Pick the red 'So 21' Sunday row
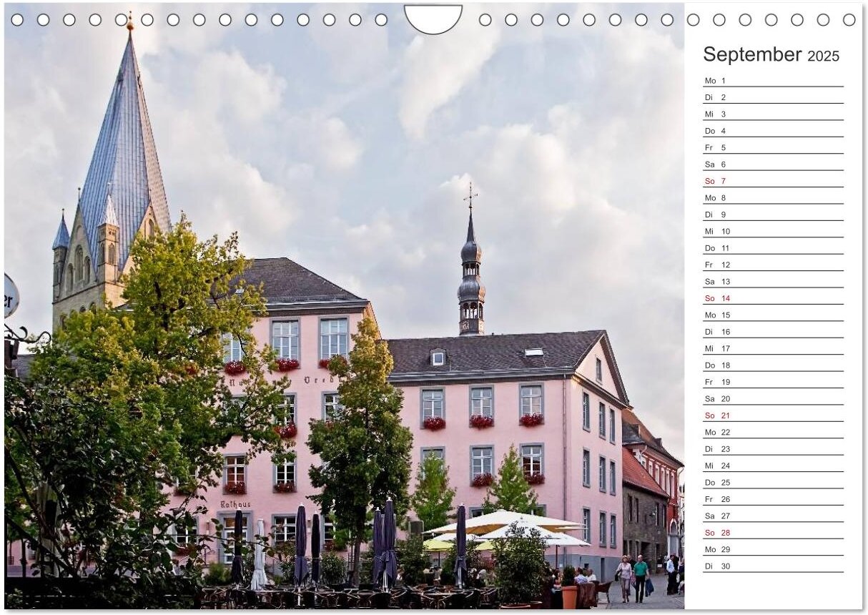 click(773, 415)
